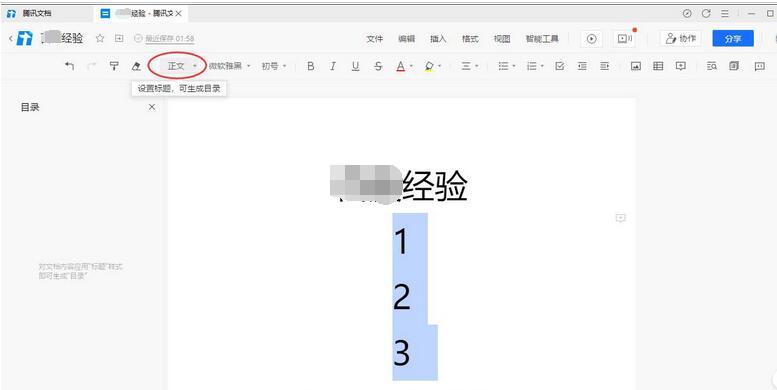Click the refresh icon in title bar

point(706,14)
